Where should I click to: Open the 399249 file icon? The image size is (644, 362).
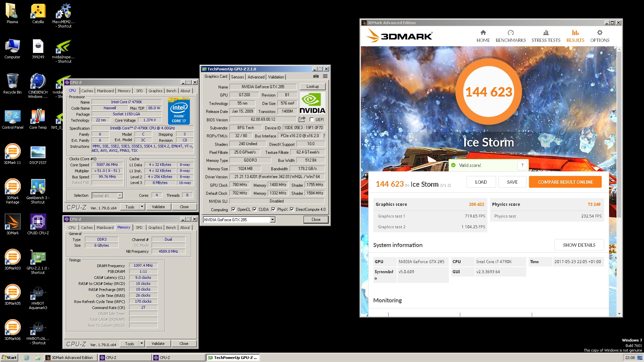pos(38,49)
